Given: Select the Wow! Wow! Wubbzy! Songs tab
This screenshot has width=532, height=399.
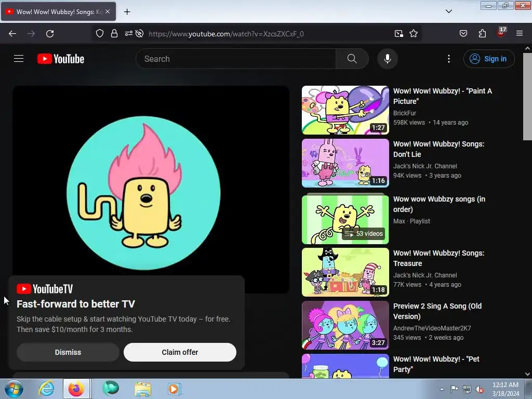Looking at the screenshot, I should pos(58,11).
